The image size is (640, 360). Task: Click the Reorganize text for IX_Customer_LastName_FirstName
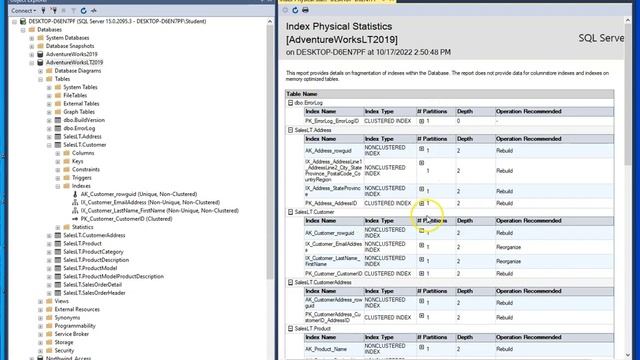tap(509, 261)
